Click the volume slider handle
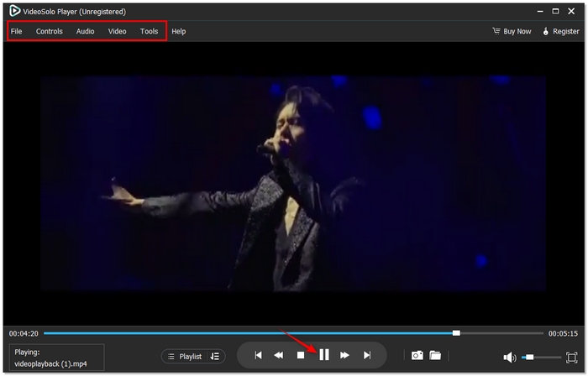Viewport: 588px width, 376px height. coord(529,358)
